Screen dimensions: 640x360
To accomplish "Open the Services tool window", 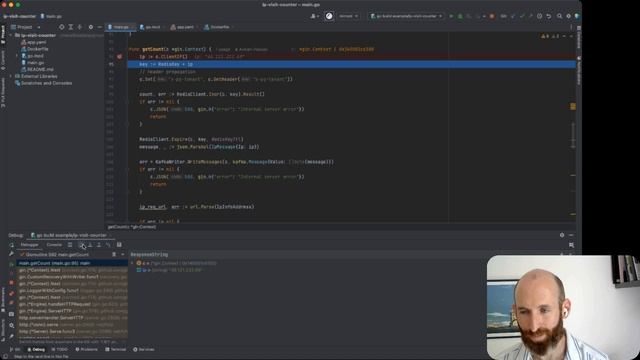I will tap(144, 349).
